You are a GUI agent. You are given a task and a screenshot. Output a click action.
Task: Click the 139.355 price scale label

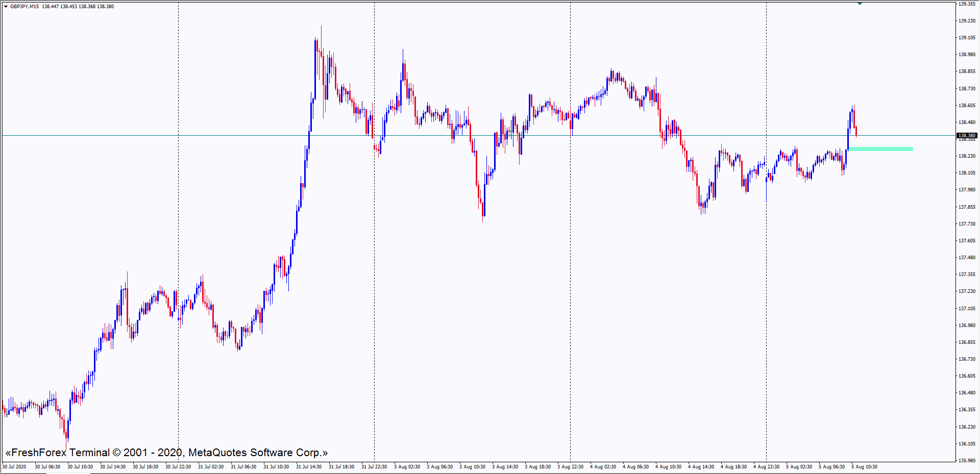(966, 4)
